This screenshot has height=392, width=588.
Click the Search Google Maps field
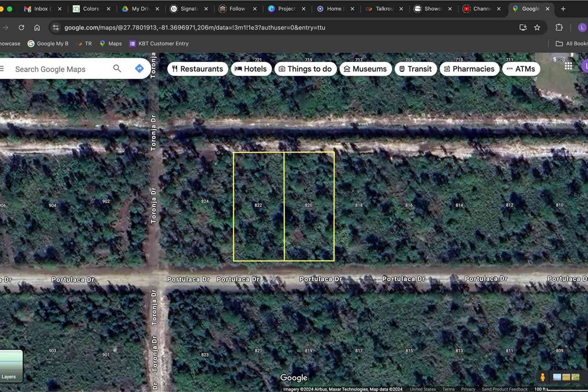[59, 69]
